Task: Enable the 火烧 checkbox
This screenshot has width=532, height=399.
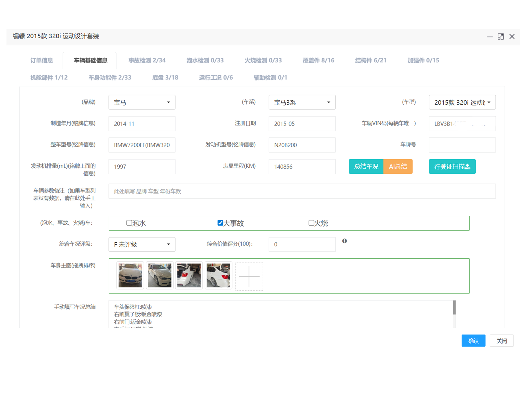Action: point(311,223)
